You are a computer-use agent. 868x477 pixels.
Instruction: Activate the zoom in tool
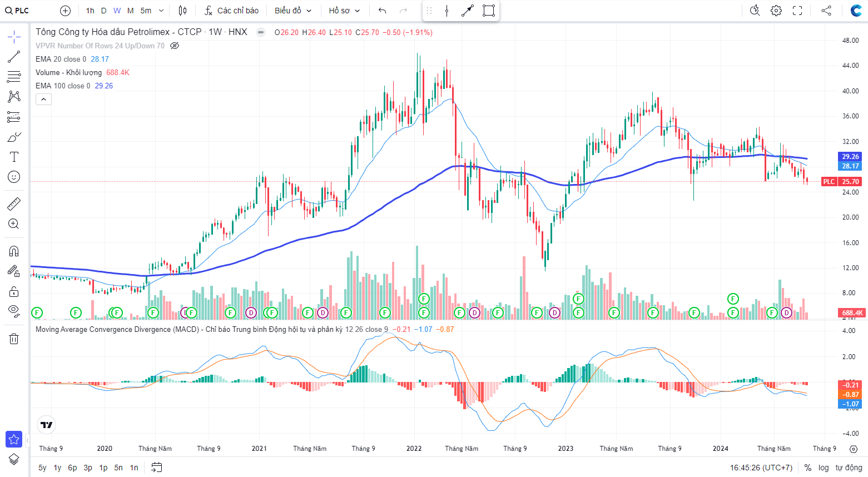point(14,224)
